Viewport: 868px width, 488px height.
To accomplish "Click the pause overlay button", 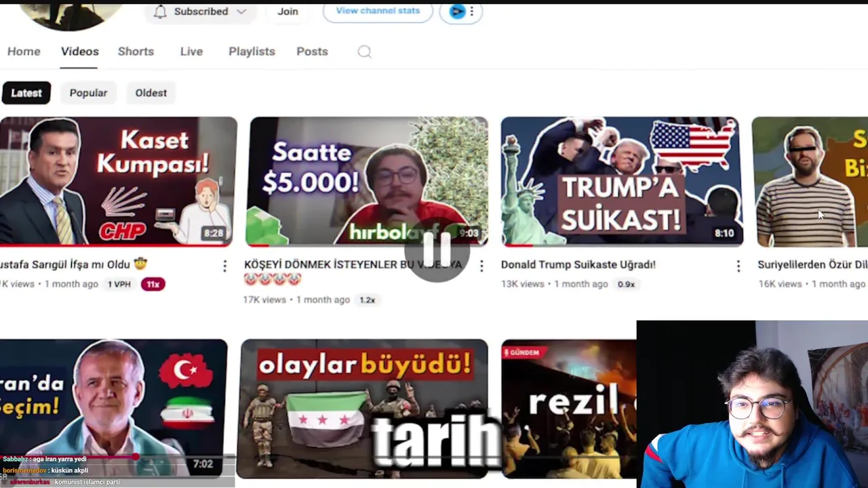I will point(437,249).
